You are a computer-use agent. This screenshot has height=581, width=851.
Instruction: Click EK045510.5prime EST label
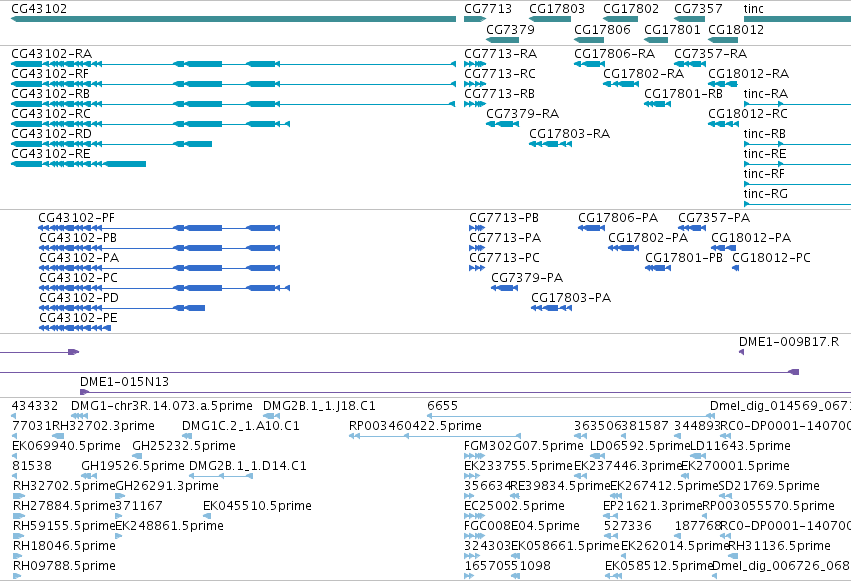point(257,506)
